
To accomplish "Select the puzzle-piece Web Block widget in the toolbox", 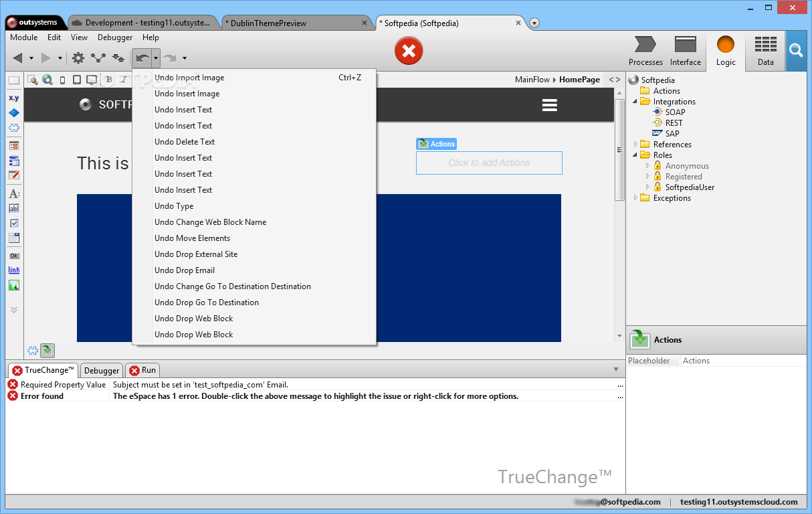I will [x=14, y=128].
